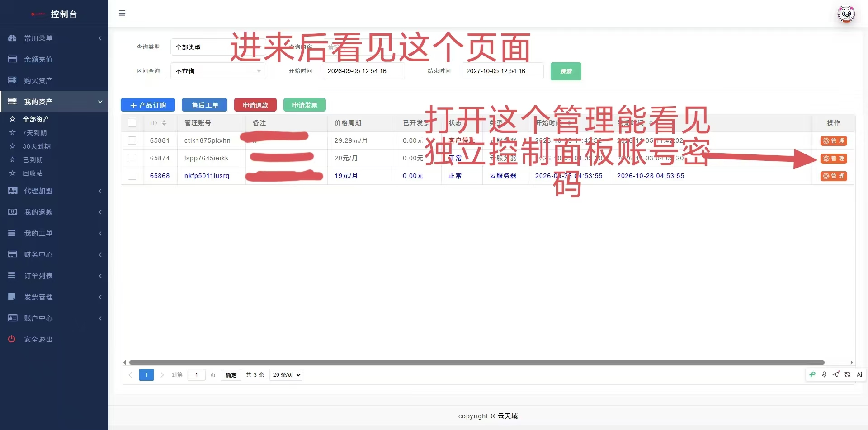Select 30天到期 in the sidebar
Viewport: 868px width, 430px height.
coord(37,146)
